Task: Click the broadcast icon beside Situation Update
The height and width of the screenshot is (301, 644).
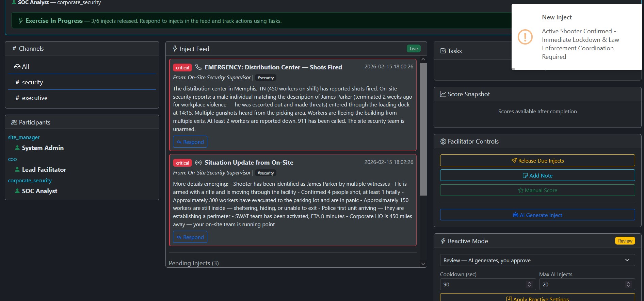Action: [198, 163]
